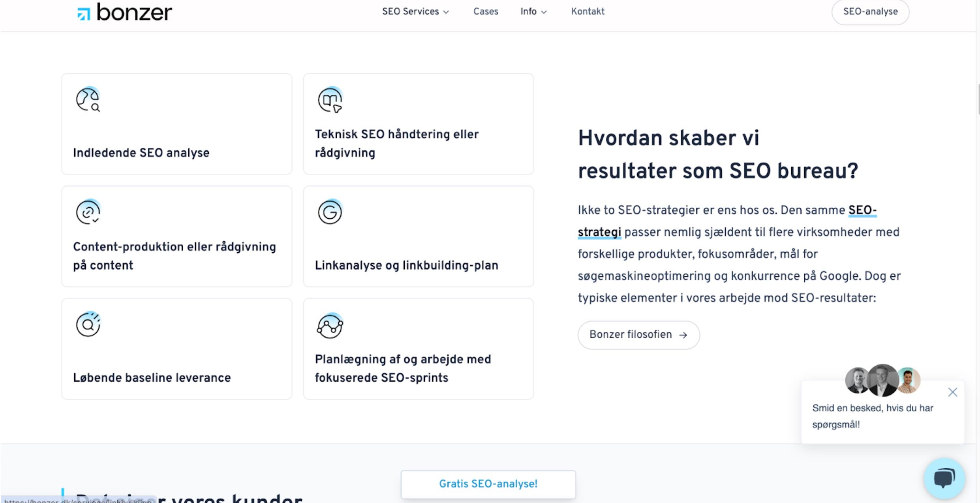Click the Løbende baseline magnifier icon

tap(88, 324)
